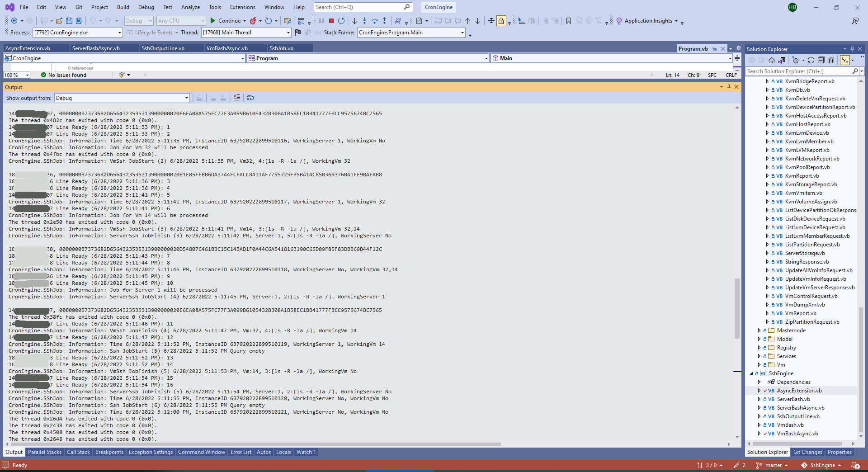Viewport: 868px width, 472px height.
Task: Toggle Preview Selected Items in Solution Explorer
Action: (x=844, y=60)
